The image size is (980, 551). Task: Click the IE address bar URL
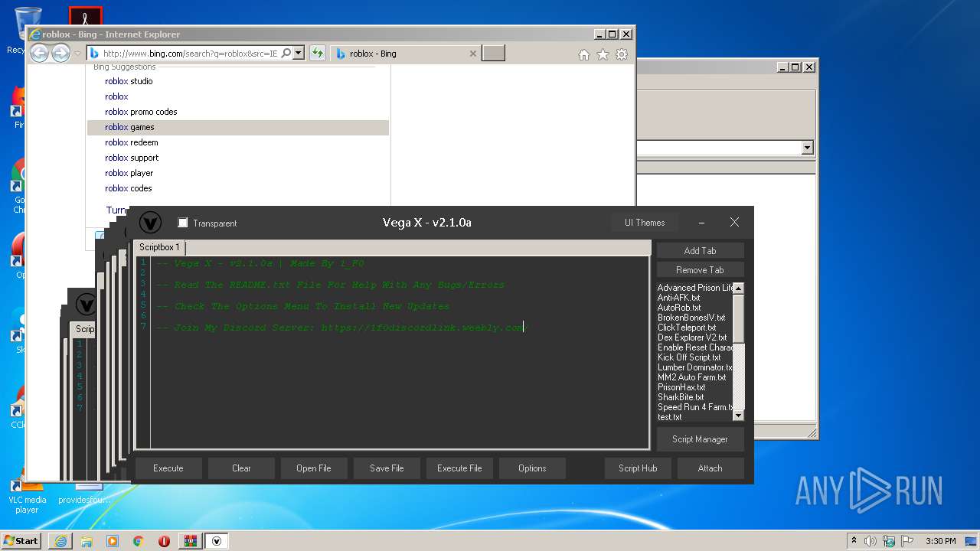[x=190, y=54]
